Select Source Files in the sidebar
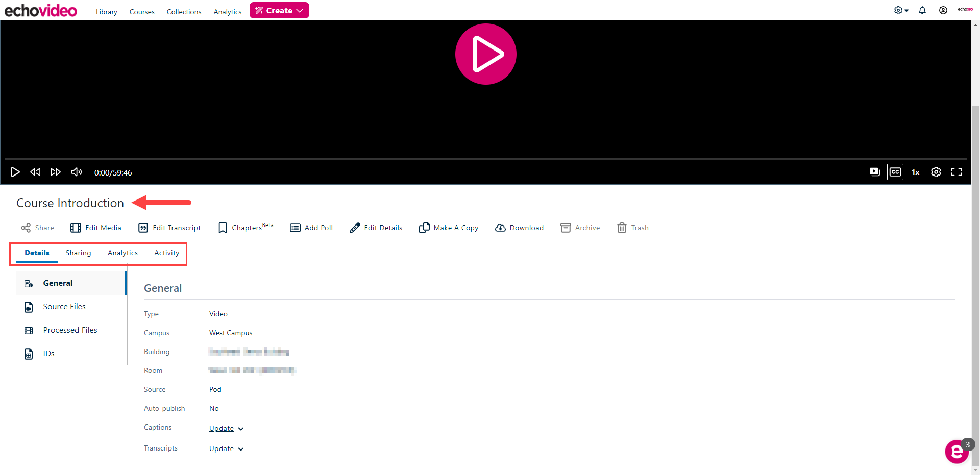Screen dimensions: 980x475 (x=64, y=306)
